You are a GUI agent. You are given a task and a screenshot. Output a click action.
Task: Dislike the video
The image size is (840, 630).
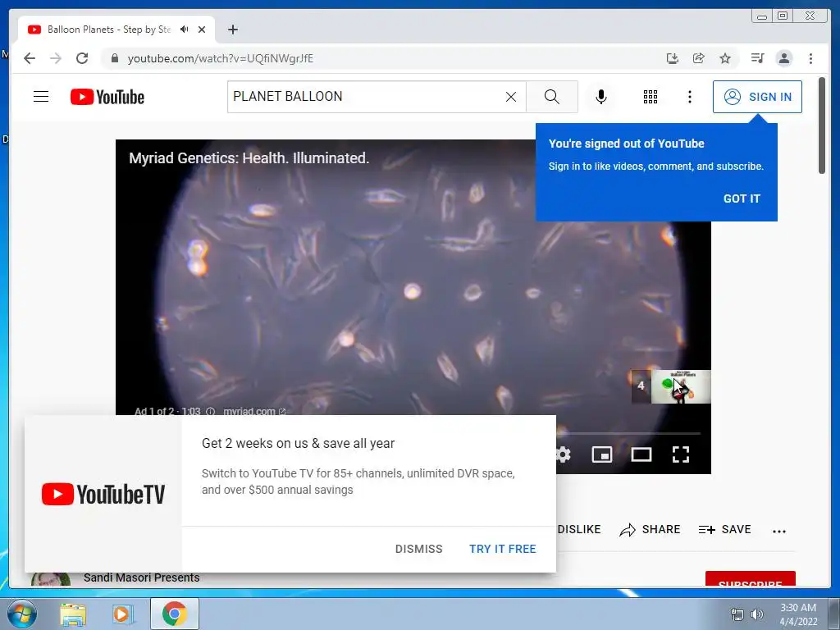(x=578, y=529)
